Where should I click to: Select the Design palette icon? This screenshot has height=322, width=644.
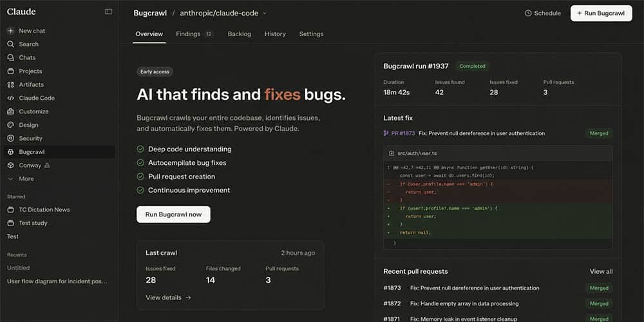(x=10, y=125)
